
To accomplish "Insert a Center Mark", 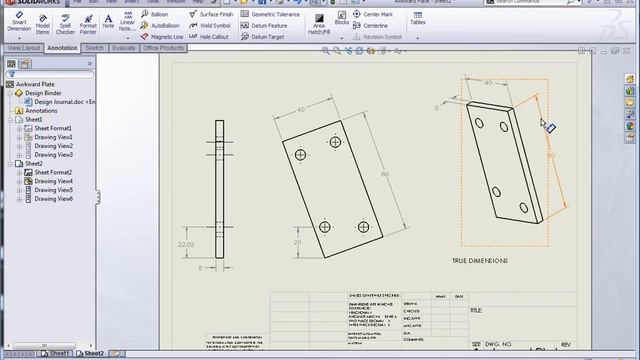I will click(x=373, y=14).
